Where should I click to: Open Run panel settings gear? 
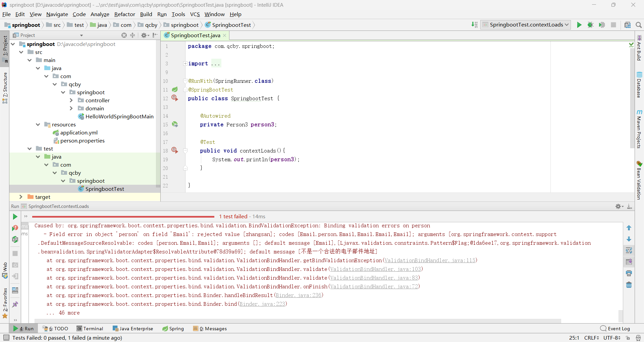(x=619, y=207)
